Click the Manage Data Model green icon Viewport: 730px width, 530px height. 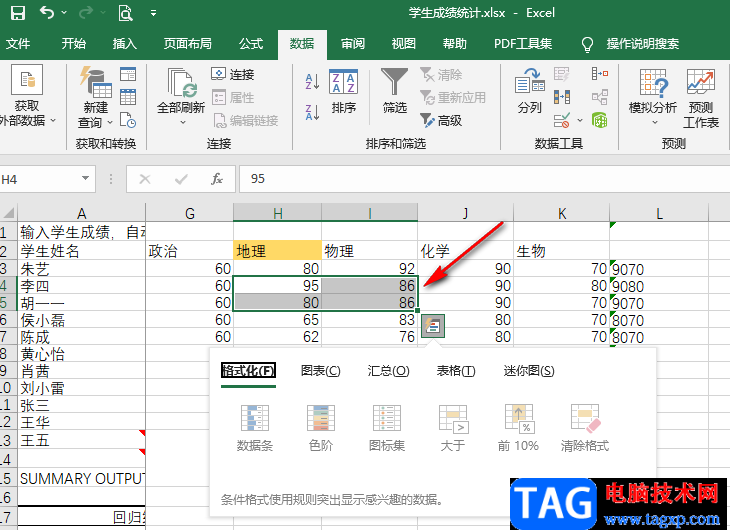(x=600, y=121)
